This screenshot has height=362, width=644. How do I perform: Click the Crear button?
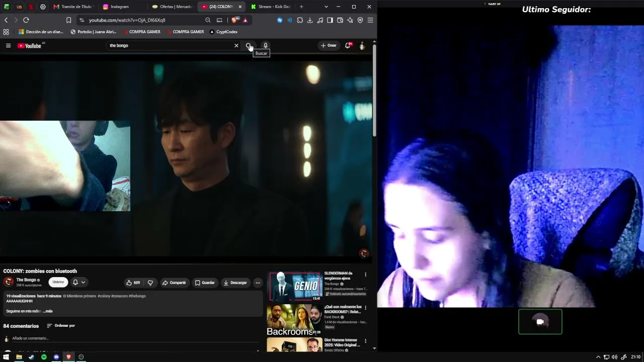[329, 46]
